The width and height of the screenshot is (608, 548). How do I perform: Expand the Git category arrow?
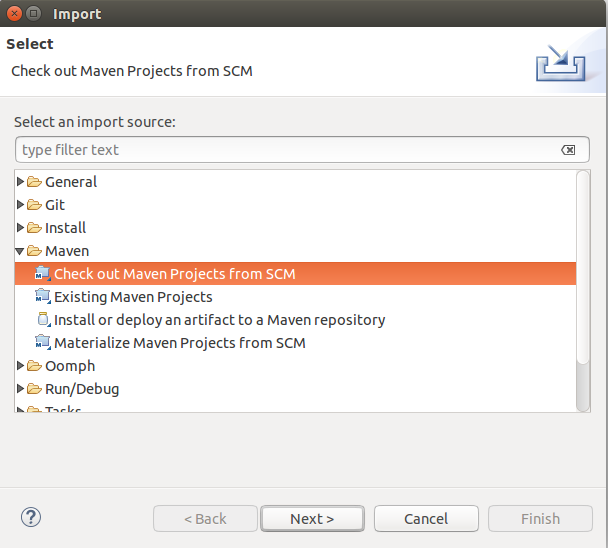pyautogui.click(x=21, y=205)
